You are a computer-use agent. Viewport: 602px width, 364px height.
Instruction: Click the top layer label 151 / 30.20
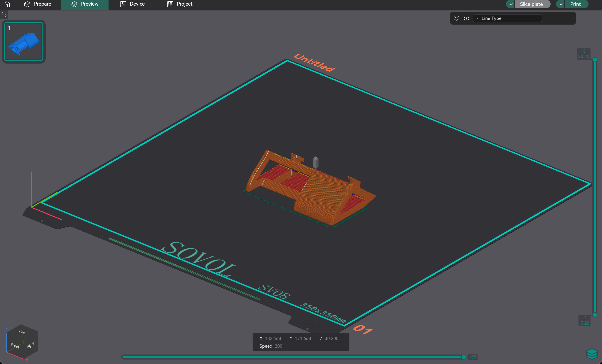point(584,54)
